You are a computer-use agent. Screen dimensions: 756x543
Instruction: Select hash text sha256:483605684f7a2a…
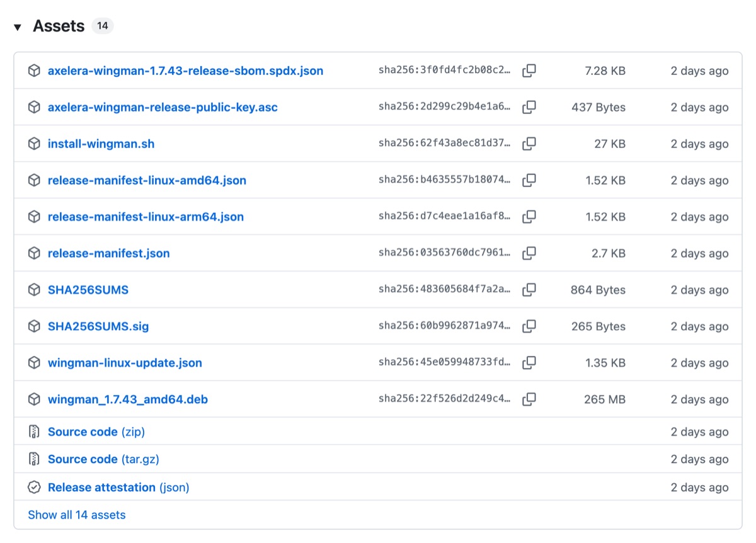[445, 290]
